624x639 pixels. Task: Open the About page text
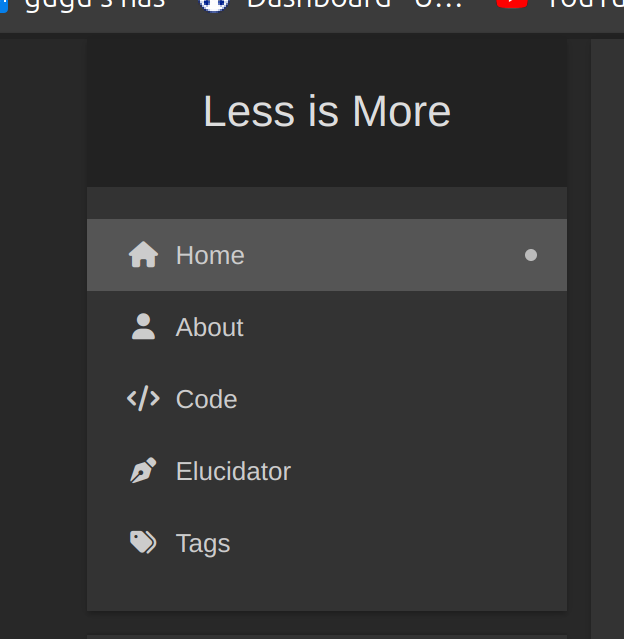pyautogui.click(x=209, y=327)
